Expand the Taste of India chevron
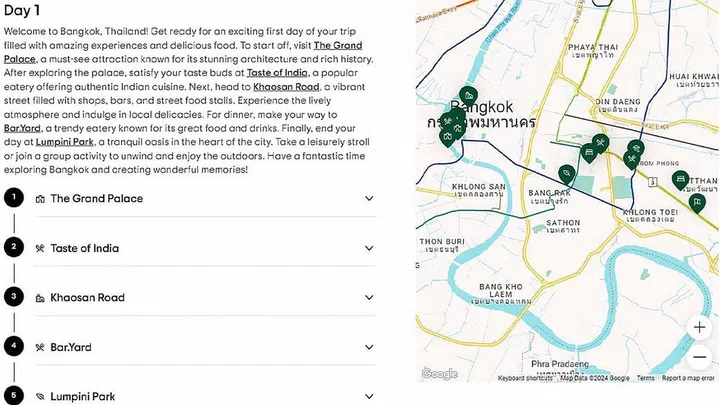Image resolution: width=720 pixels, height=405 pixels. pos(369,248)
